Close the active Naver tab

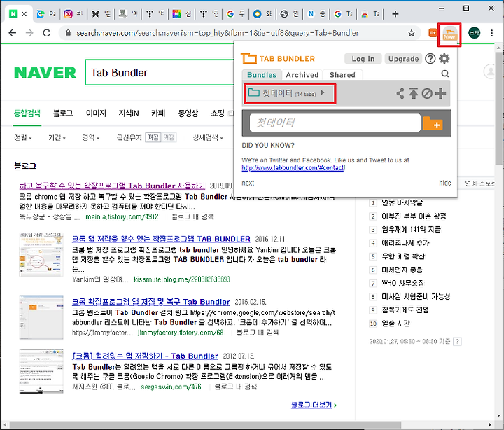[x=24, y=14]
